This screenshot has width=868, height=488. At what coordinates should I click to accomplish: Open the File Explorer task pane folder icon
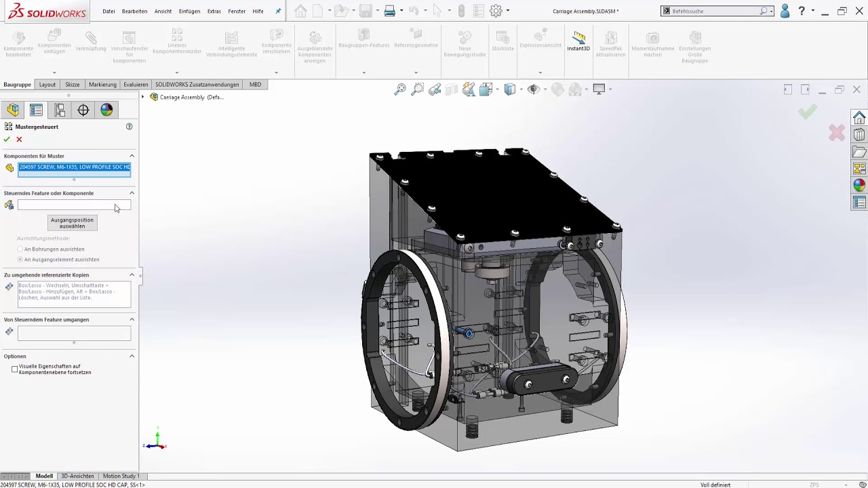859,152
